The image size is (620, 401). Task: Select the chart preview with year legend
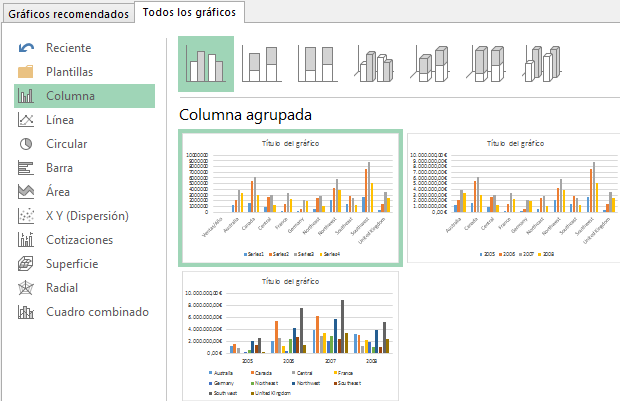(514, 197)
